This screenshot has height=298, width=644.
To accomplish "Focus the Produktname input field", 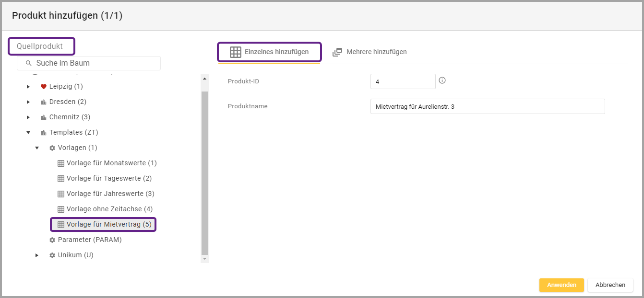I will (x=487, y=106).
